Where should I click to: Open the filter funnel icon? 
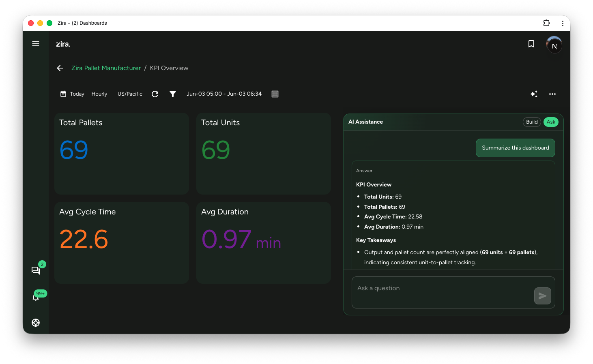click(173, 94)
